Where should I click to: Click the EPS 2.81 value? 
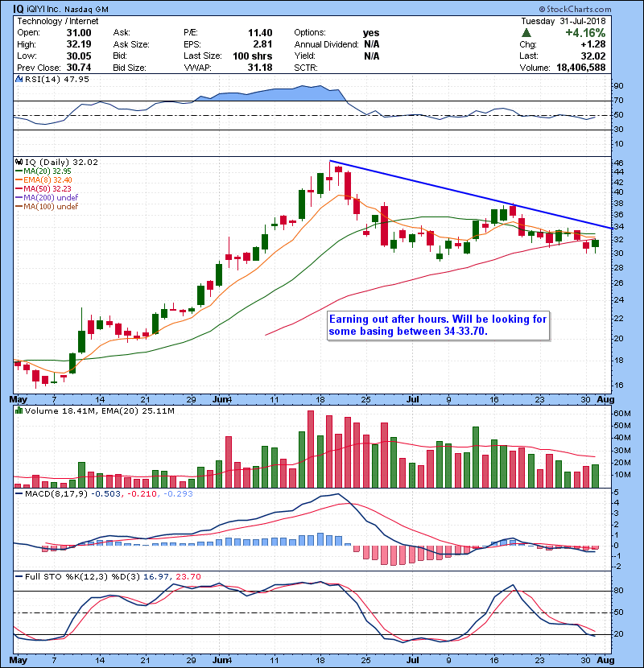tap(263, 44)
